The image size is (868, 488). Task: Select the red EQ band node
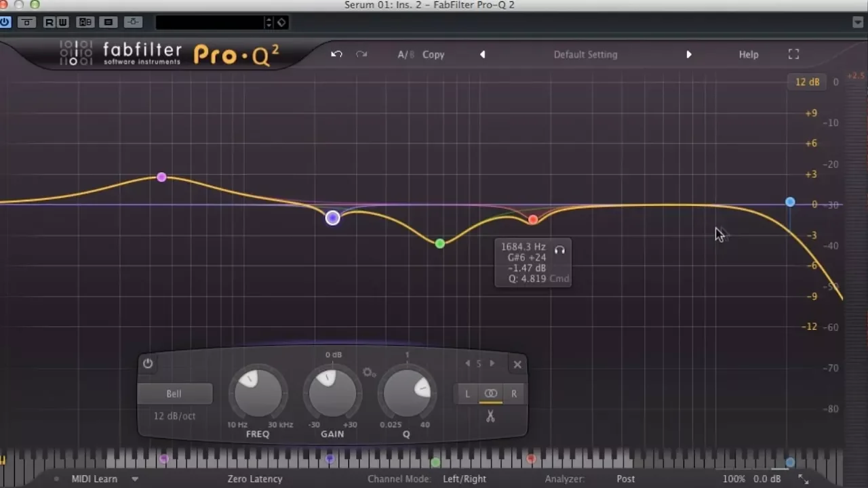[x=533, y=219]
